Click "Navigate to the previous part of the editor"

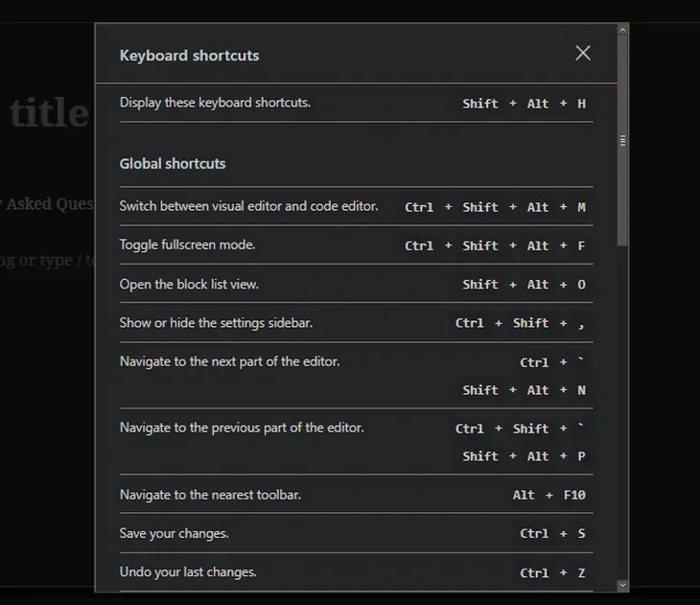[242, 428]
